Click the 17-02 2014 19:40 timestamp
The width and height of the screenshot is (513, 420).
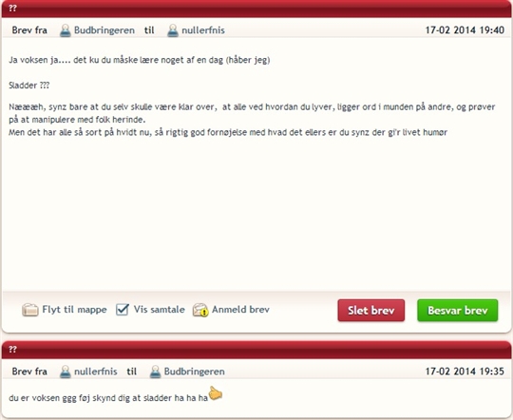pos(465,30)
